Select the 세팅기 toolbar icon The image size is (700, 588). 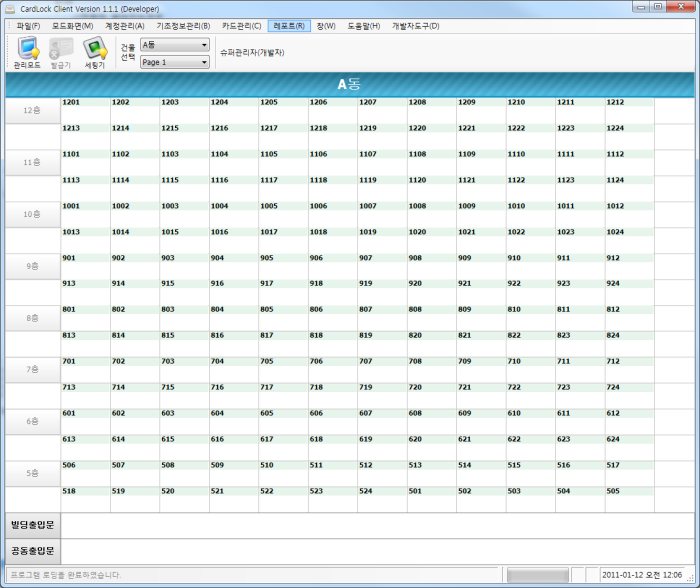click(95, 53)
